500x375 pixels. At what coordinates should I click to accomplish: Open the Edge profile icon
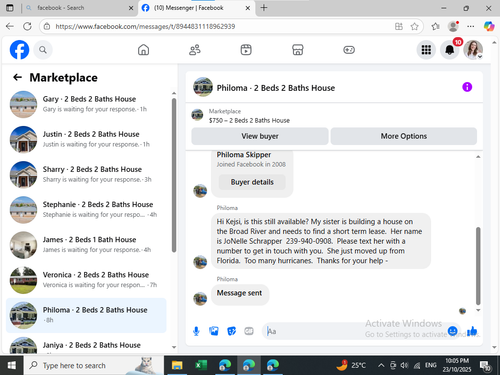tap(453, 26)
